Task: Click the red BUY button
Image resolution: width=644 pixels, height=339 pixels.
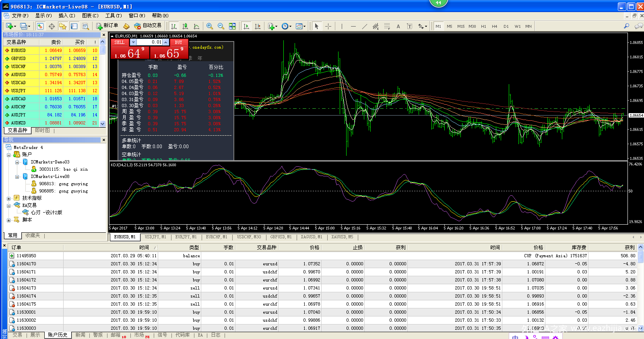Action: [x=178, y=42]
